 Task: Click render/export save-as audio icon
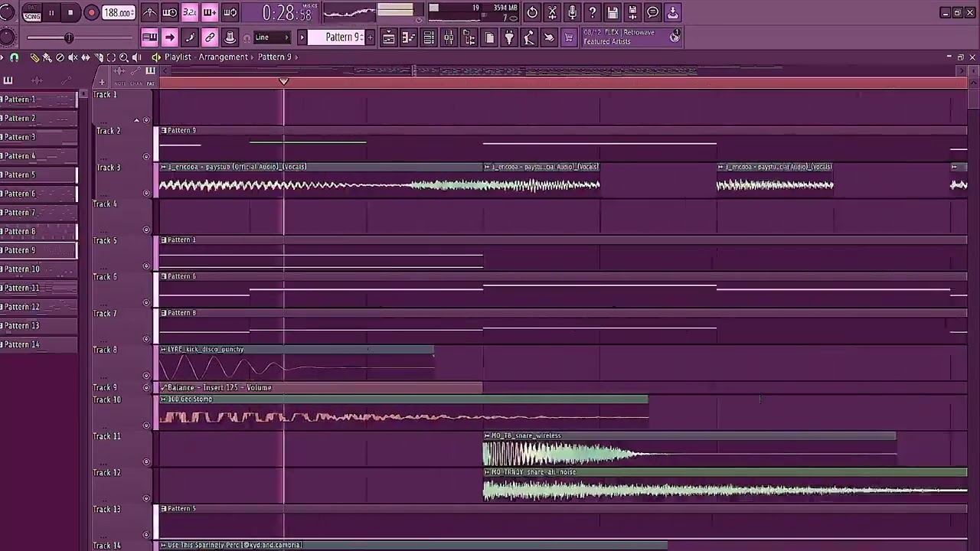pyautogui.click(x=632, y=12)
